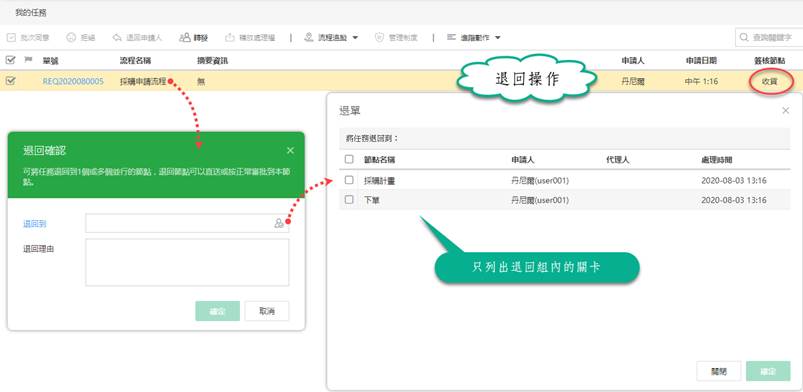The width and height of the screenshot is (803, 392).
Task: Click the 退回申請人 toolbar button
Action: pyautogui.click(x=137, y=37)
